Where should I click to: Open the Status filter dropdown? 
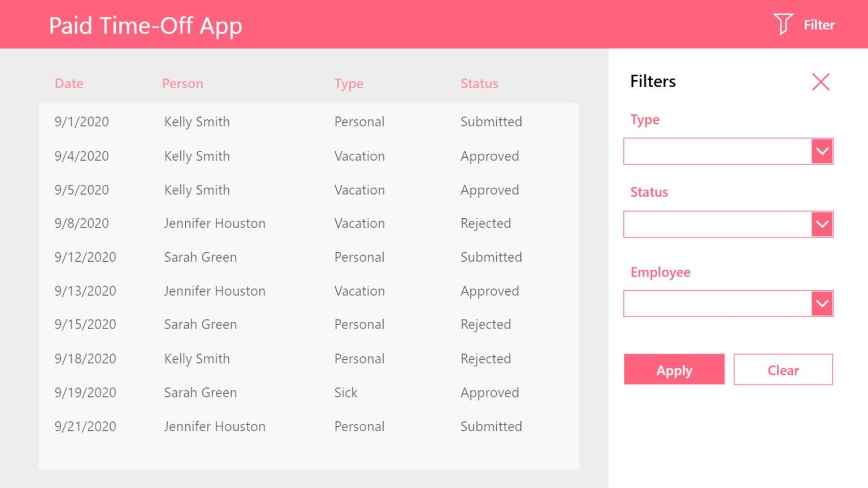click(718, 224)
